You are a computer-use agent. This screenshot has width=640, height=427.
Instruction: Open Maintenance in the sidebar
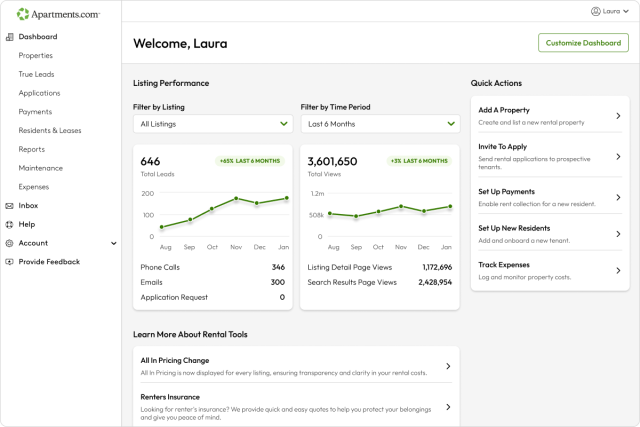tap(40, 168)
